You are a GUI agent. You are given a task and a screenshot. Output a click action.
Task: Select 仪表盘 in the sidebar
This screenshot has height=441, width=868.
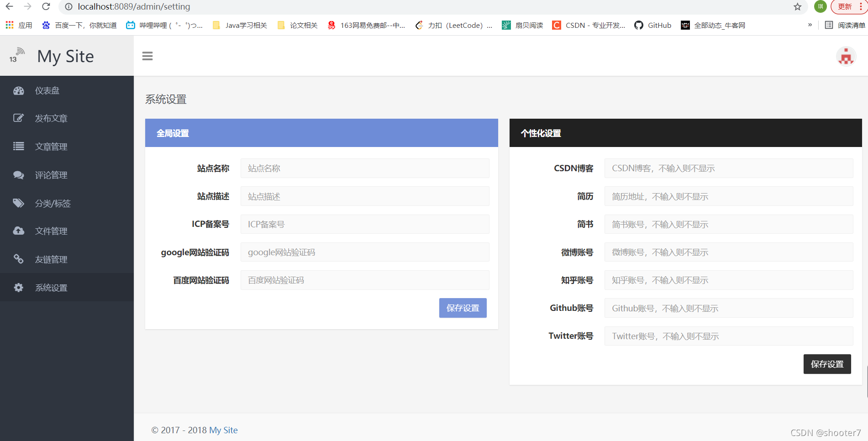(67, 90)
